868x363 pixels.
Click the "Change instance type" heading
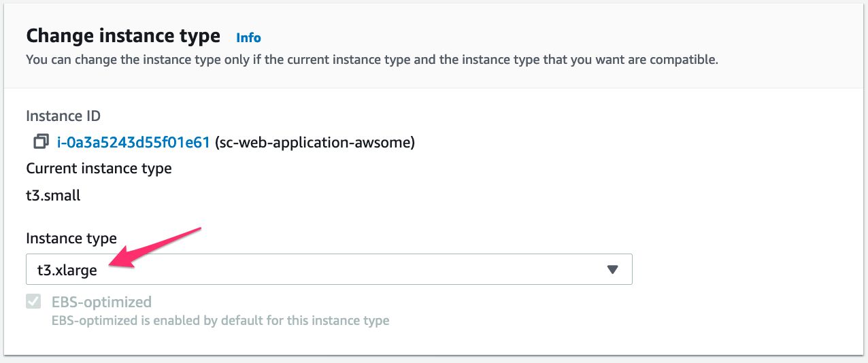pyautogui.click(x=123, y=35)
